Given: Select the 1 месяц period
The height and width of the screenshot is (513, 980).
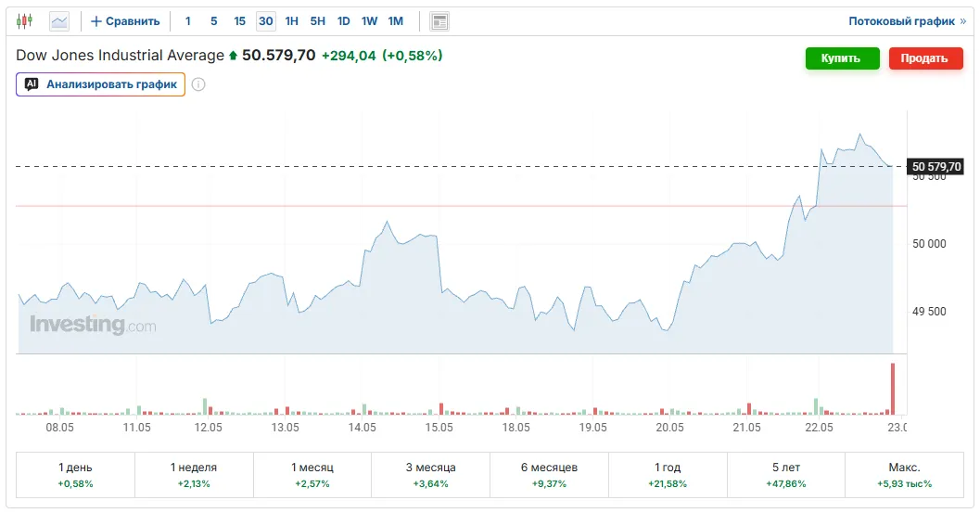Looking at the screenshot, I should pyautogui.click(x=312, y=475).
